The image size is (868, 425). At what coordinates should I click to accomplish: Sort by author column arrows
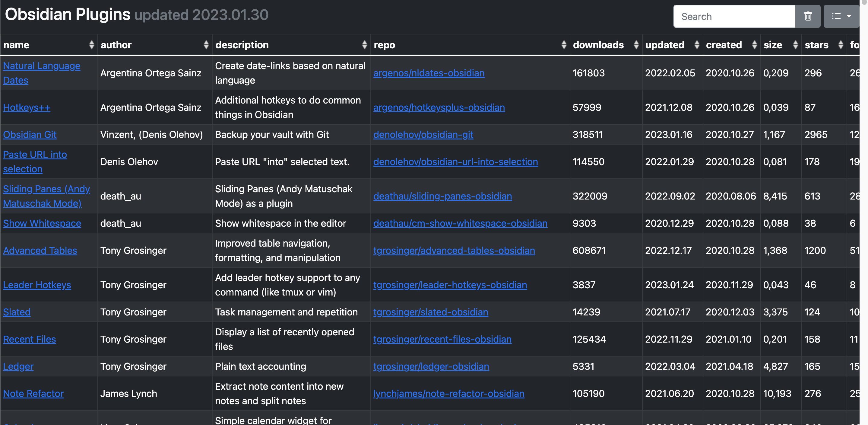coord(206,45)
